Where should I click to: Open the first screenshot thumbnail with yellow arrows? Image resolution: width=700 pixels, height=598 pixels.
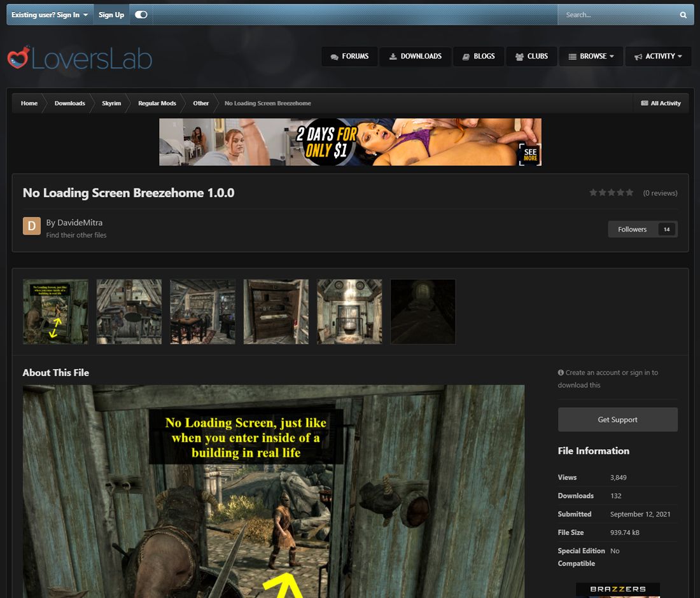tap(55, 312)
